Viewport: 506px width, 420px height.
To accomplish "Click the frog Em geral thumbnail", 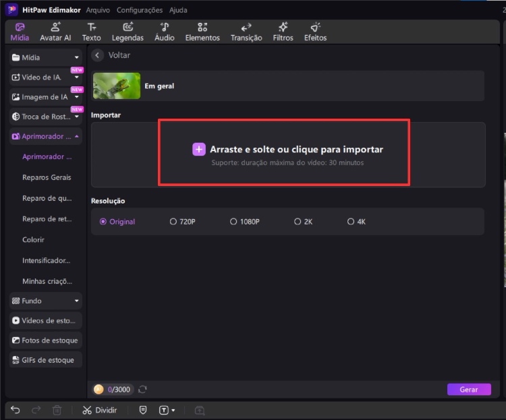I will [117, 86].
